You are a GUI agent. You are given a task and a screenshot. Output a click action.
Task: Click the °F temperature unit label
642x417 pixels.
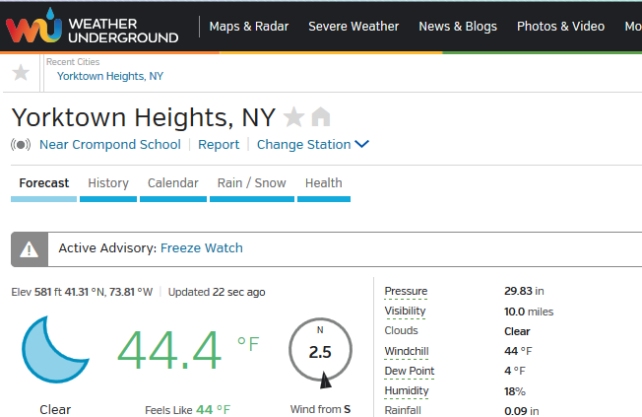pos(247,344)
